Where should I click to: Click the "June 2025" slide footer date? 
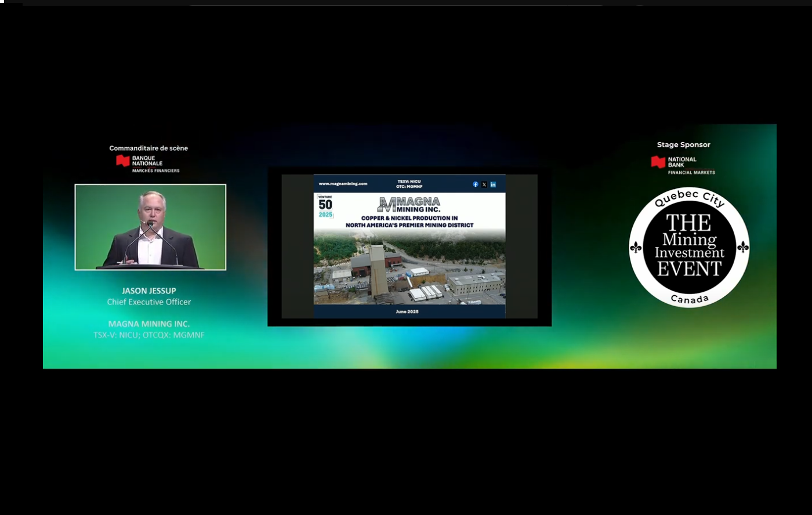[407, 311]
